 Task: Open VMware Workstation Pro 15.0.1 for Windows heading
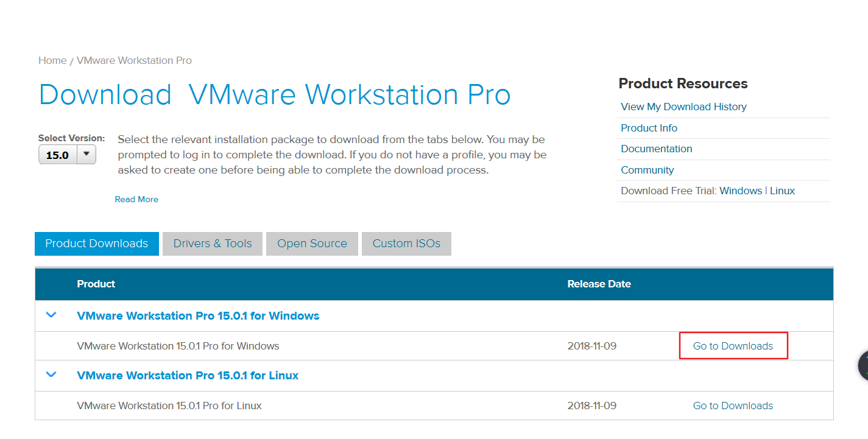point(198,316)
